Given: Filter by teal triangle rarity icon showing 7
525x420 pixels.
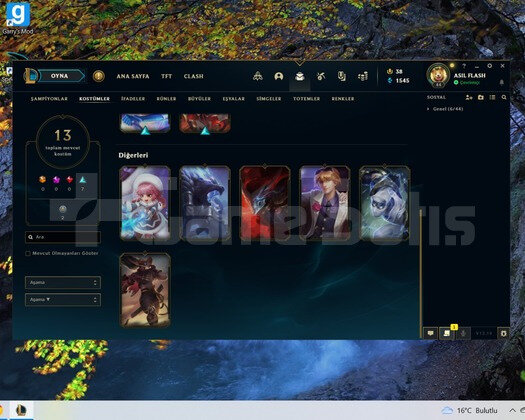Looking at the screenshot, I should tap(83, 180).
